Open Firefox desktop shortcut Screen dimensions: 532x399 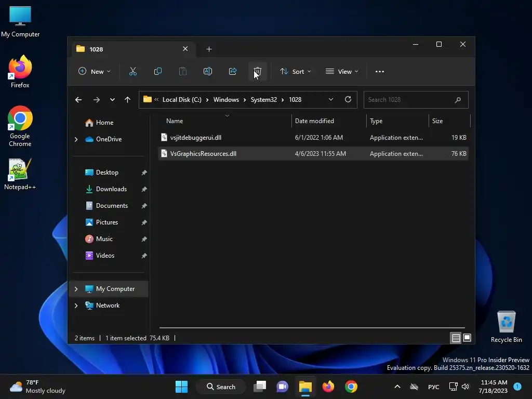[x=20, y=72]
